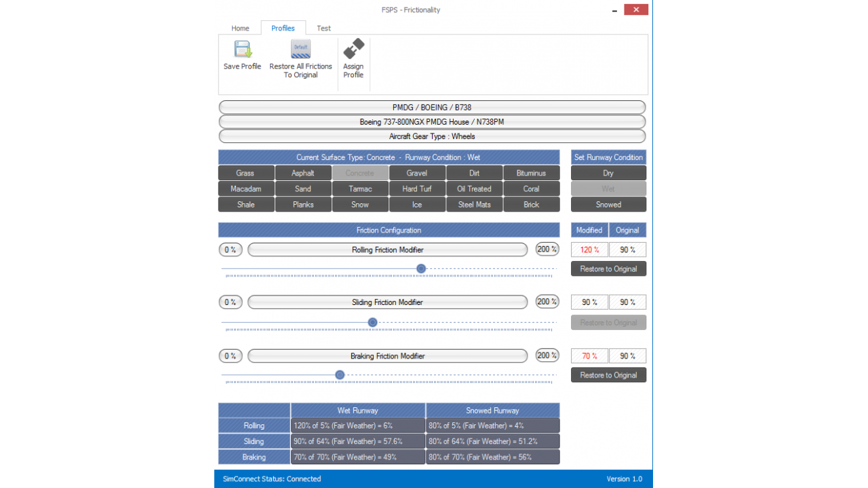Click the Boeing 737-800NGX PMDG House bar
Screen dimensions: 868x488
tap(432, 122)
